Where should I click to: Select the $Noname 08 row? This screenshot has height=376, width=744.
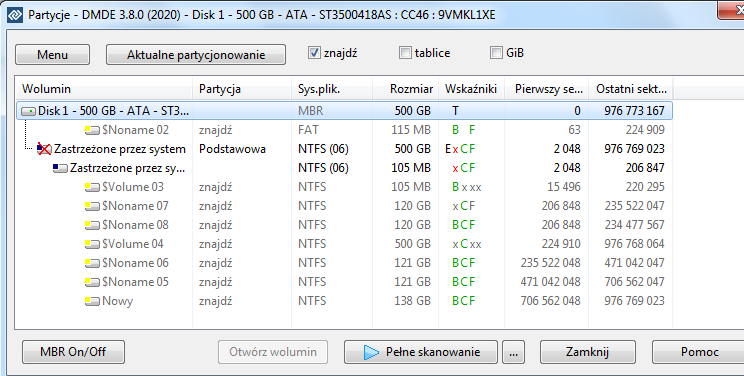coord(344,225)
